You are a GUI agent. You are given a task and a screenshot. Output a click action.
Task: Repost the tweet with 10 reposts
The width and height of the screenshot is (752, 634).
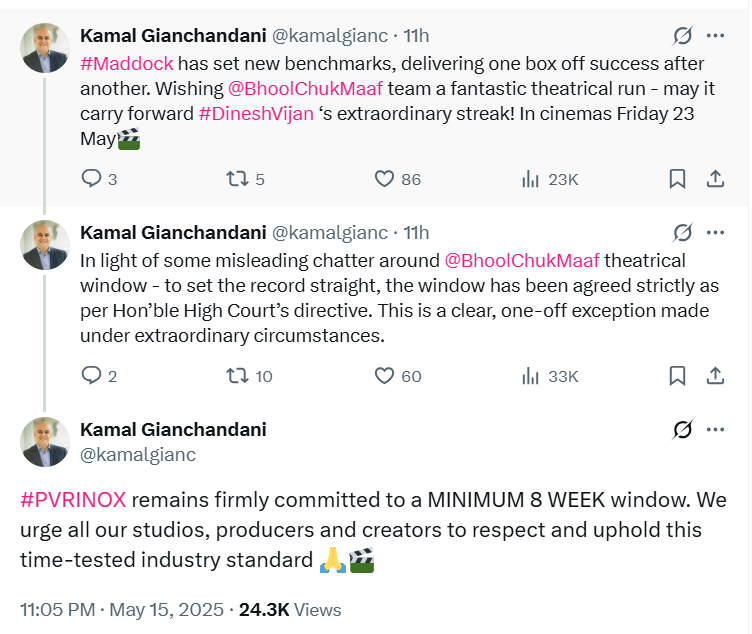tap(236, 376)
